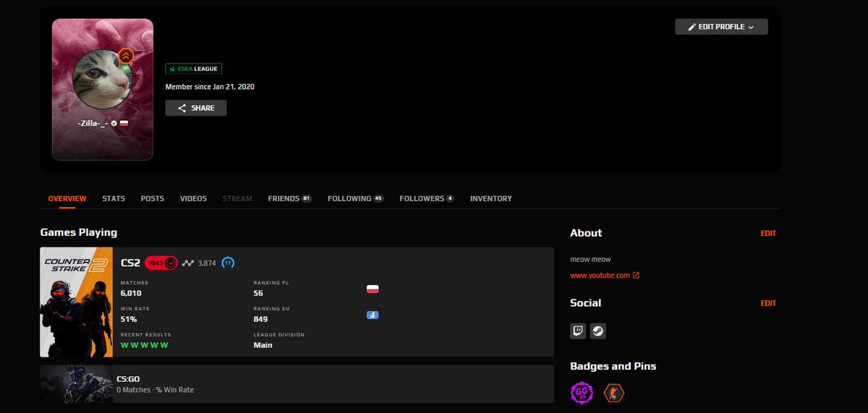Image resolution: width=868 pixels, height=413 pixels.
Task: Select the Overview tab
Action: coord(67,198)
